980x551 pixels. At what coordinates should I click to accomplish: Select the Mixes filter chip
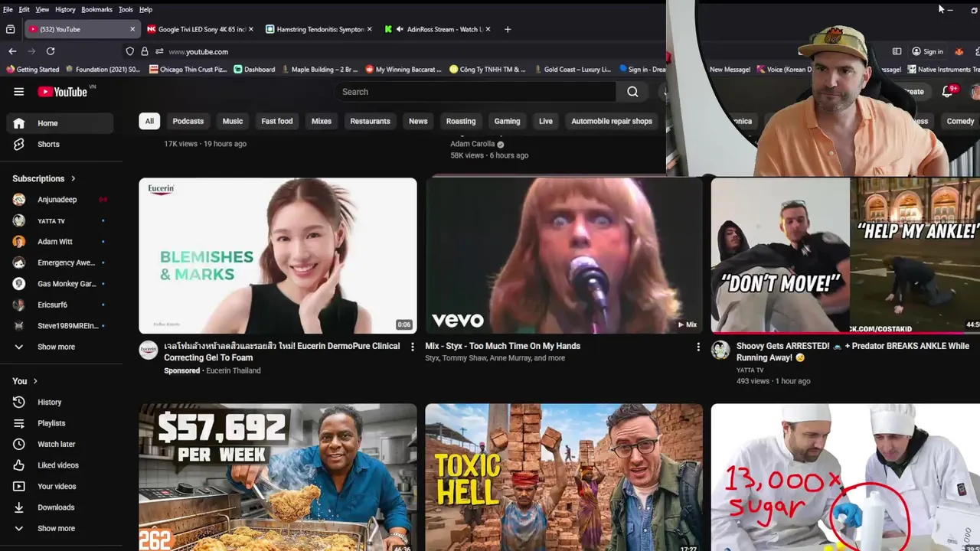pyautogui.click(x=322, y=121)
